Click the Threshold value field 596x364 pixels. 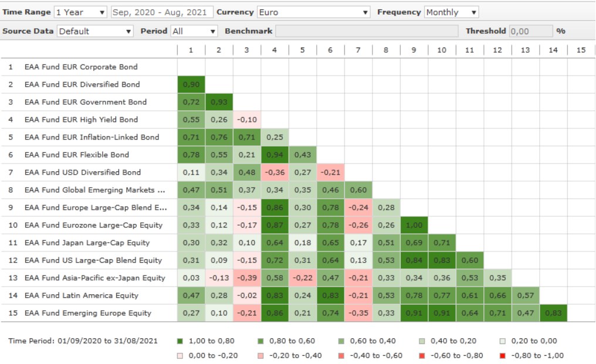click(x=530, y=31)
